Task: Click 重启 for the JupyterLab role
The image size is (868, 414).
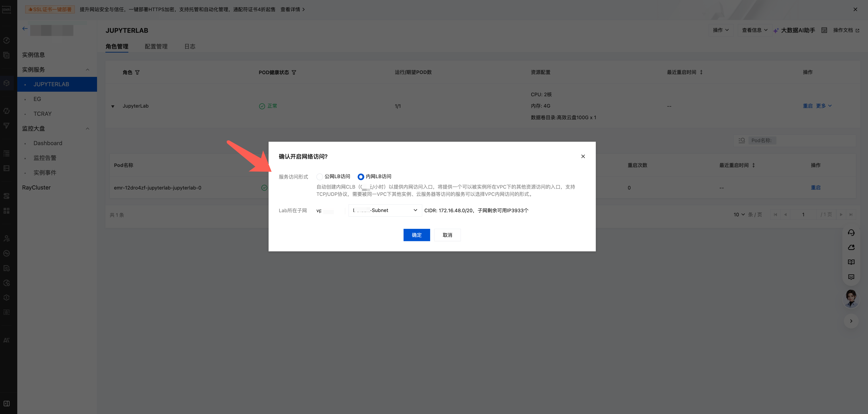Action: (x=807, y=106)
